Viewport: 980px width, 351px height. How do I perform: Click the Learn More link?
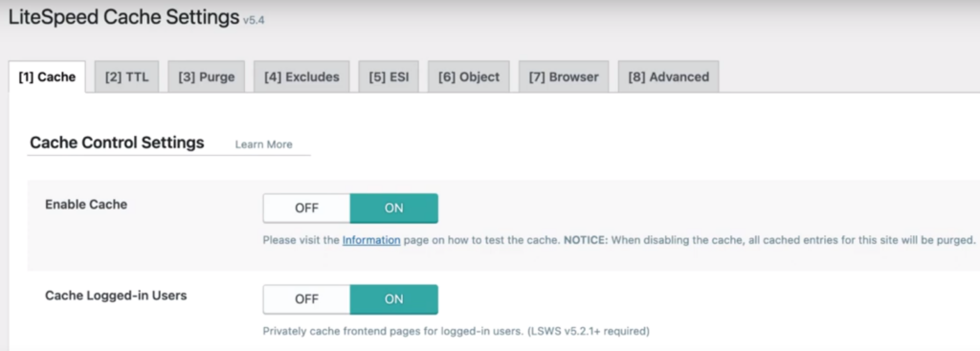[263, 144]
